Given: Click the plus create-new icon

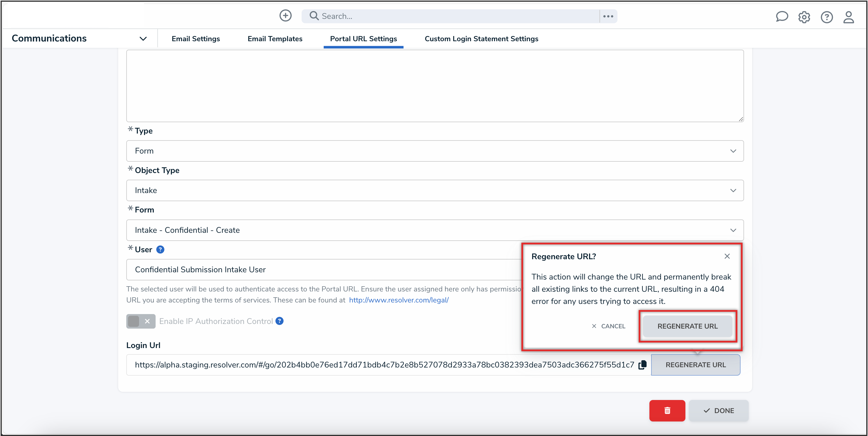Looking at the screenshot, I should tap(285, 16).
